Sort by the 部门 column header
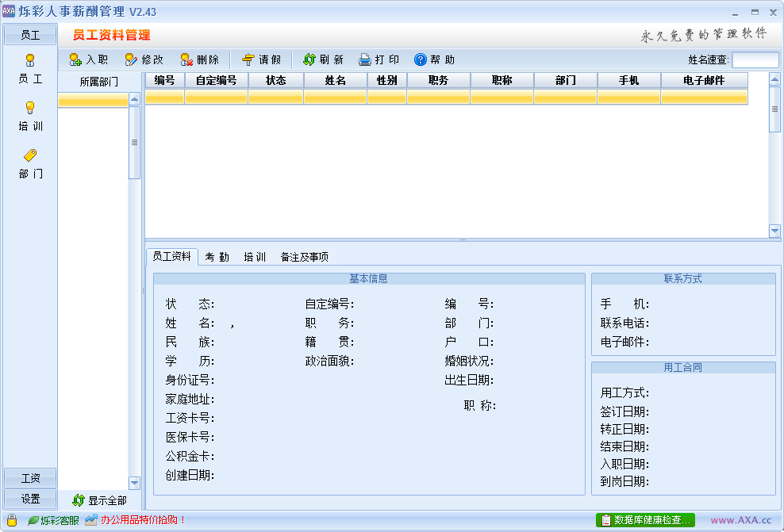The height and width of the screenshot is (532, 784). [566, 80]
